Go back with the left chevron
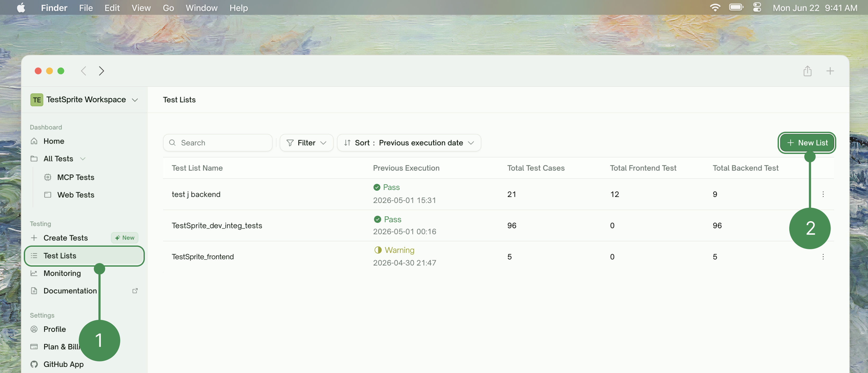 coord(84,71)
